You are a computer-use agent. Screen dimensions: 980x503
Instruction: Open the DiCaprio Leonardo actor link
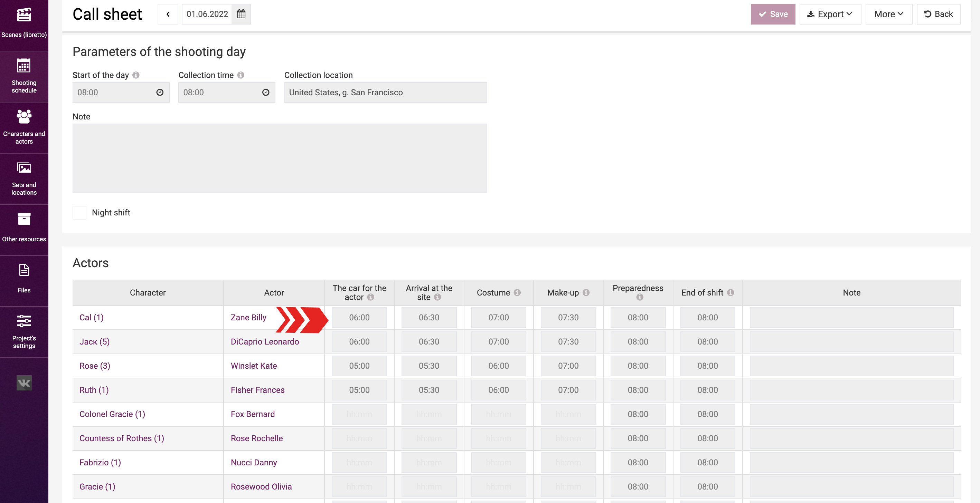click(265, 341)
